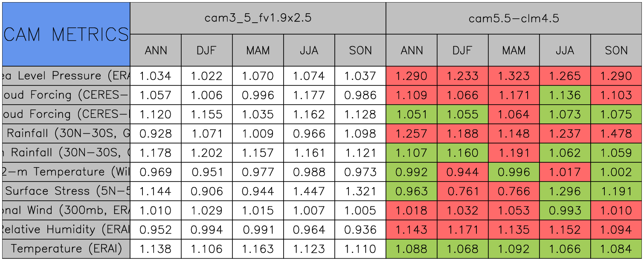Image resolution: width=644 pixels, height=261 pixels.
Task: Click the 2-m Temperature row label
Action: [x=66, y=172]
